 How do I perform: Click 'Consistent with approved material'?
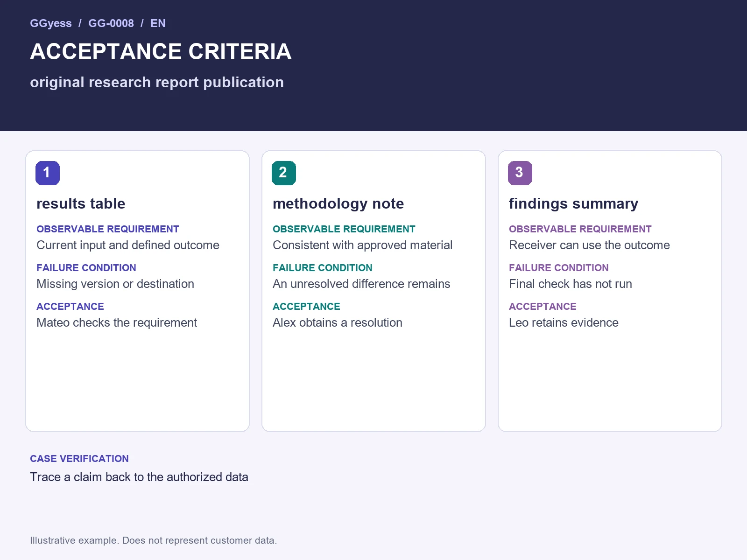coord(362,245)
